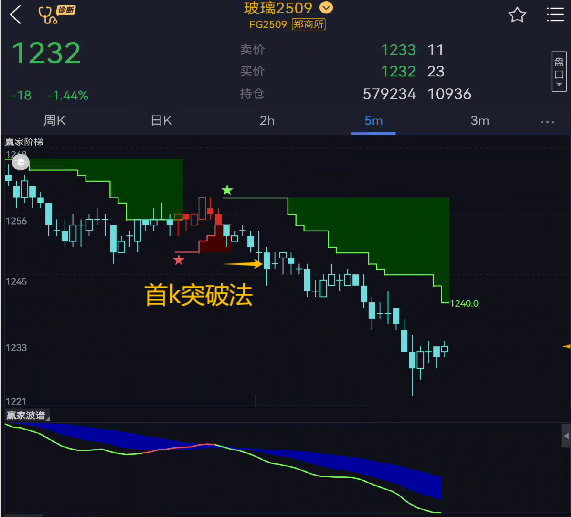This screenshot has width=571, height=517.
Task: Click the green star marker on chart
Action: [227, 190]
